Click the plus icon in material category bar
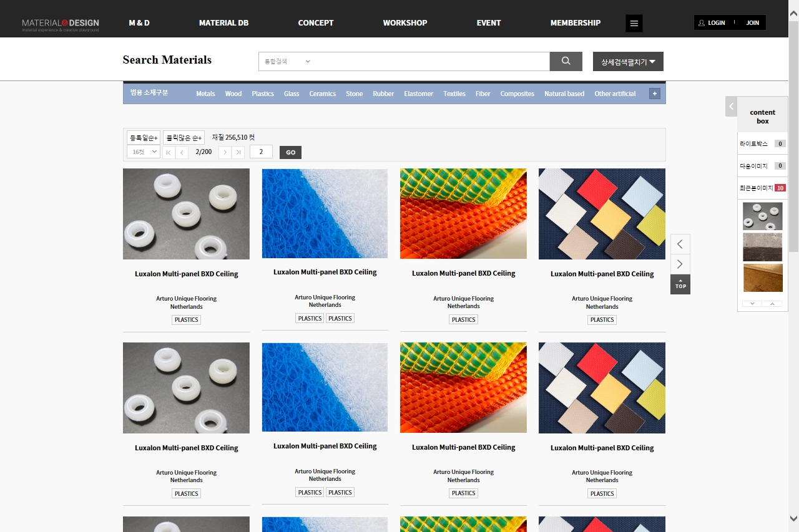 [654, 94]
